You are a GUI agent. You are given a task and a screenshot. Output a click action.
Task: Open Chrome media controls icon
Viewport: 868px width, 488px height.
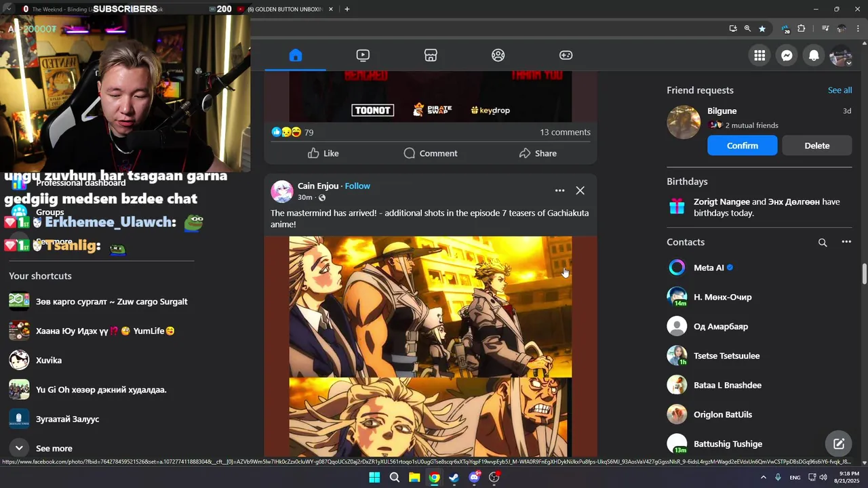click(825, 28)
